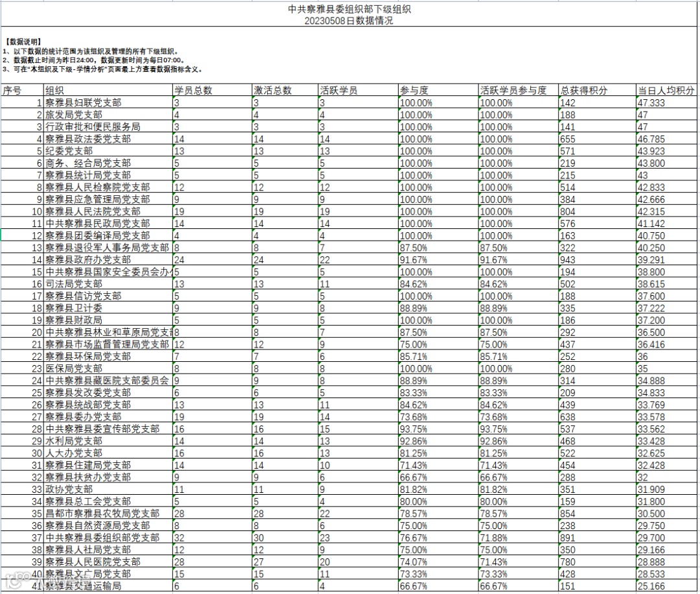Select cell 察雅县人民医院党支部
The height and width of the screenshot is (594, 700).
(x=108, y=562)
